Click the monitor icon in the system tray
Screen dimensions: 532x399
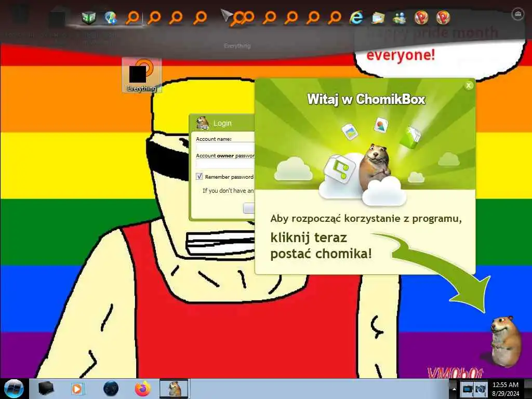tap(468, 389)
